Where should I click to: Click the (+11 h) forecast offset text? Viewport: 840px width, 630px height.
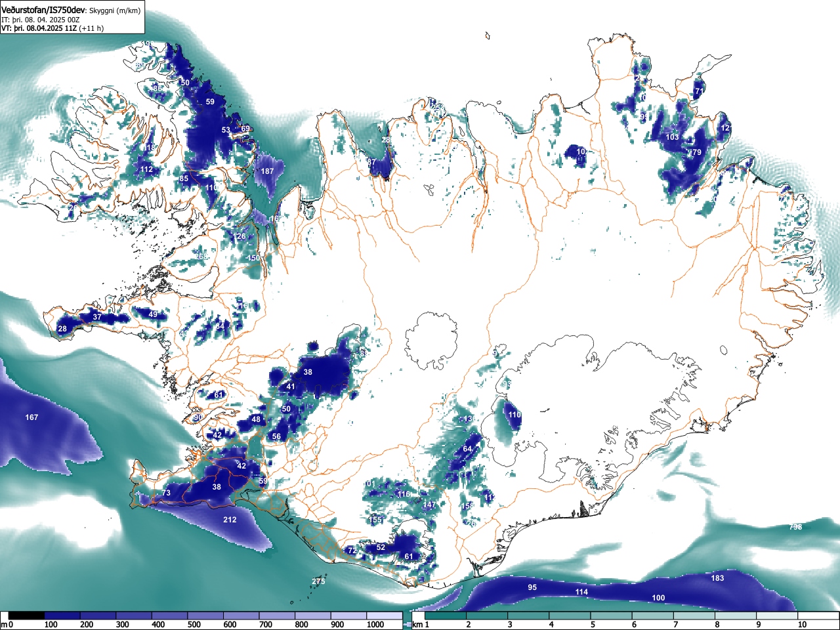click(x=91, y=28)
